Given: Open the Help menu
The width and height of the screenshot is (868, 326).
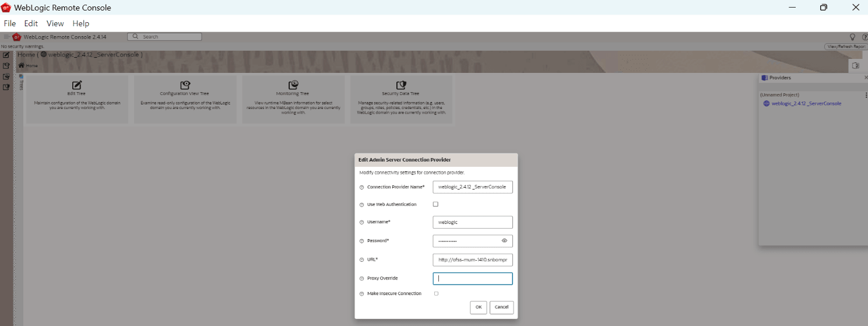Looking at the screenshot, I should [x=81, y=23].
